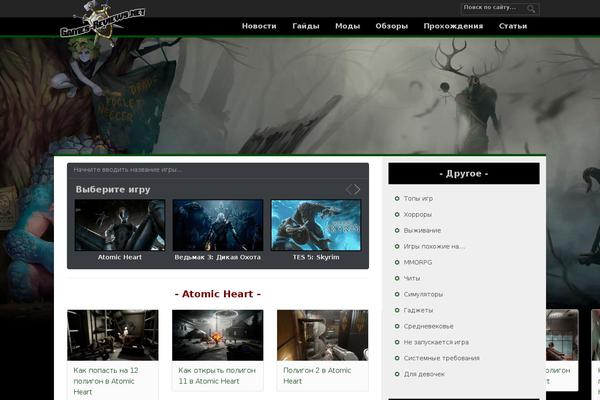Open the 12 полигон article image
The height and width of the screenshot is (400, 600).
click(113, 335)
